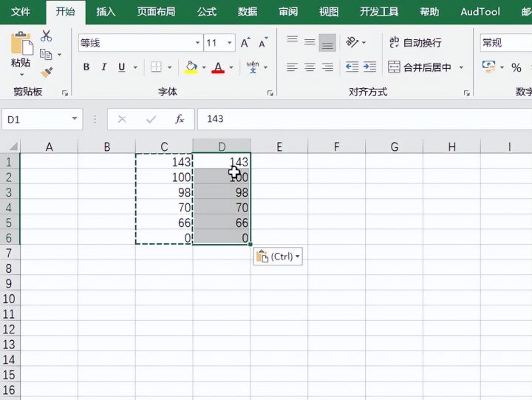
Task: Open the 剪贴板 dialog launcher
Action: tap(65, 92)
